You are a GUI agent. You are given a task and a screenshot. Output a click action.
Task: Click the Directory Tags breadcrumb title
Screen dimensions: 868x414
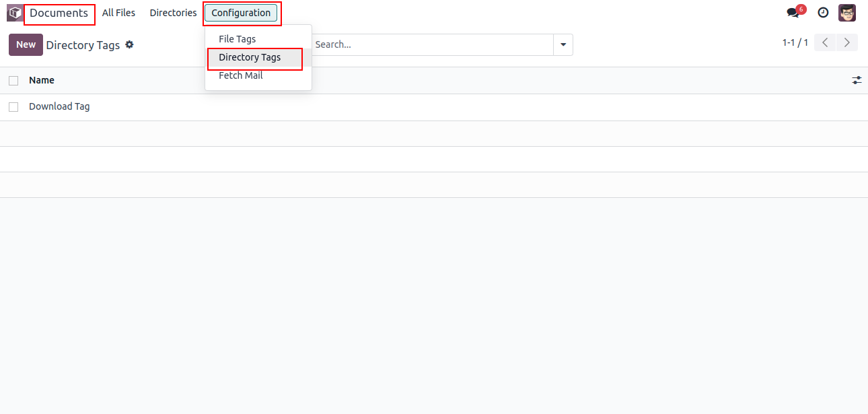pos(83,45)
